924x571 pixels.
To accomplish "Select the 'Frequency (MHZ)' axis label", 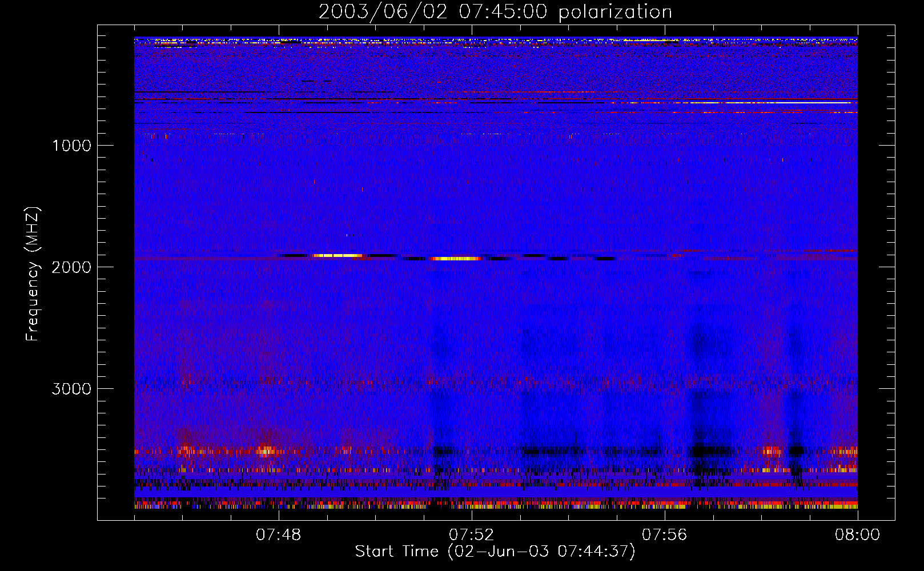I will 33,274.
